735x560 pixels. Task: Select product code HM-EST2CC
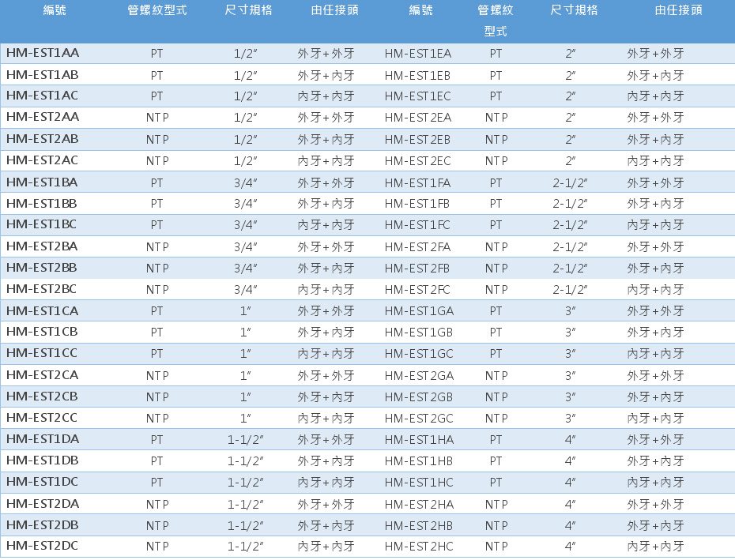click(x=42, y=416)
